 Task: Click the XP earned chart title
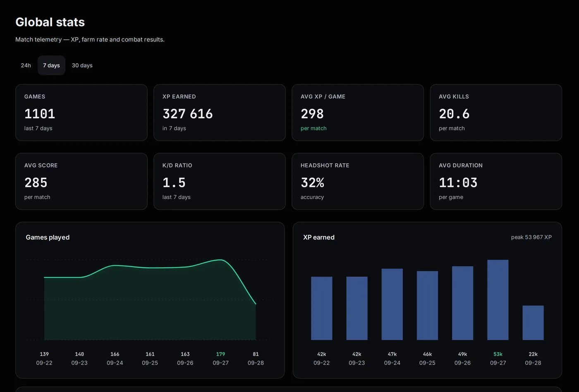[x=319, y=237]
